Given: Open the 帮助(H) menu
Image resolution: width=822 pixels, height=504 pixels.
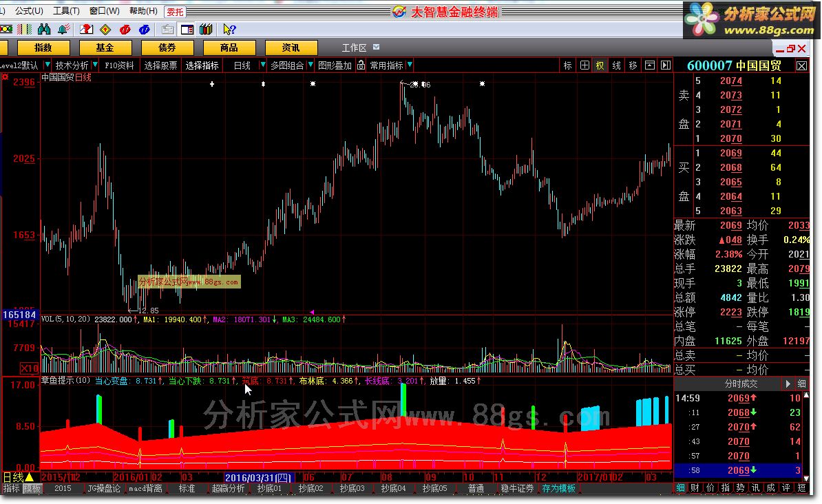Looking at the screenshot, I should click(x=143, y=11).
